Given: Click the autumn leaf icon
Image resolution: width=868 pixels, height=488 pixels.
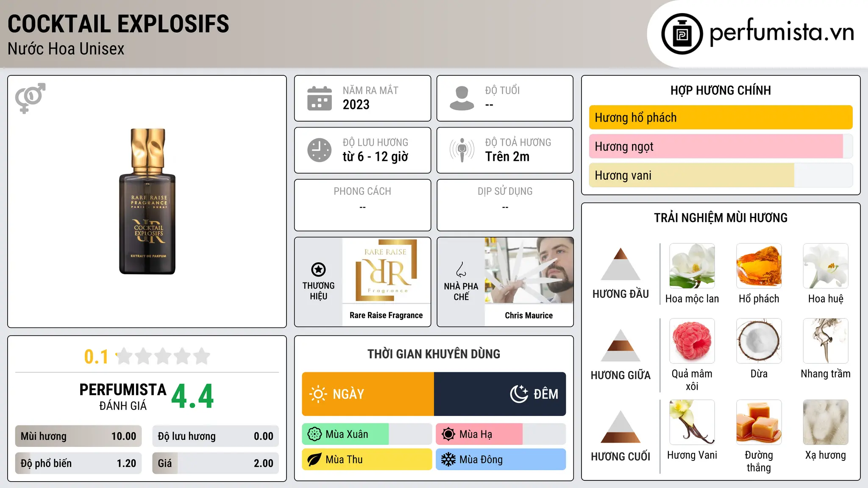Looking at the screenshot, I should (314, 460).
